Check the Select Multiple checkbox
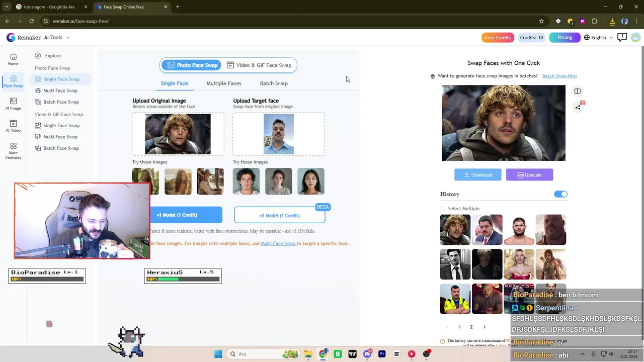Screen dimensions: 644x362 pos(443,209)
